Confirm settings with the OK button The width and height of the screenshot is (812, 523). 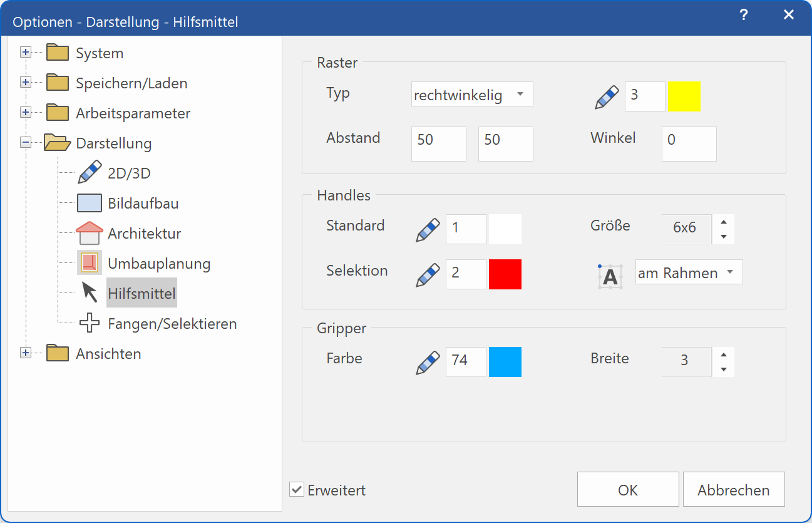pyautogui.click(x=627, y=489)
